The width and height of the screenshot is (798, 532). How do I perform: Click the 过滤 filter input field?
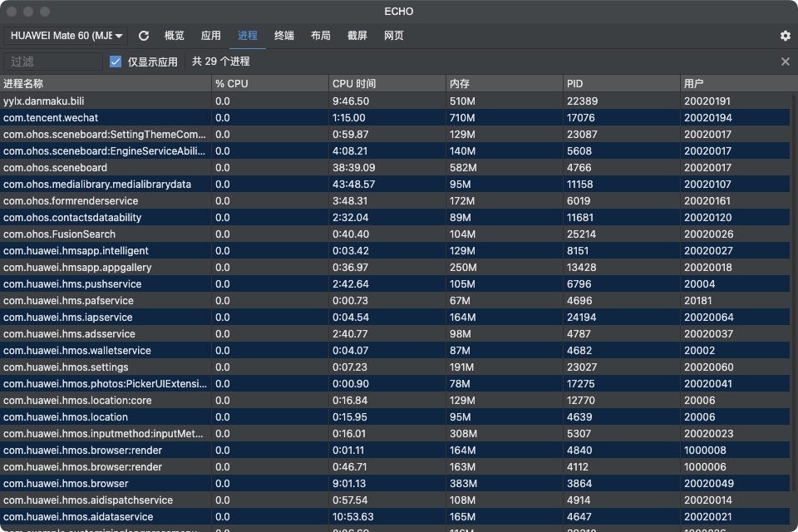tap(53, 62)
